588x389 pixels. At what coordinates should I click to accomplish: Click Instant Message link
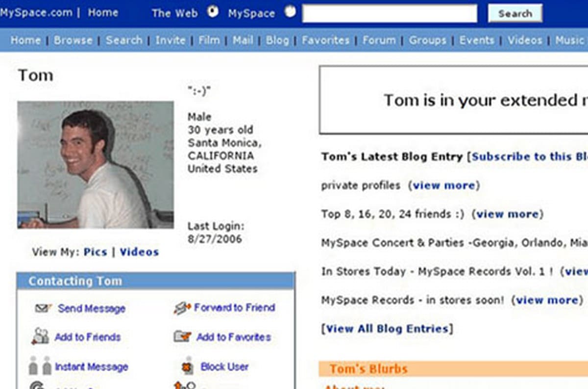point(92,366)
